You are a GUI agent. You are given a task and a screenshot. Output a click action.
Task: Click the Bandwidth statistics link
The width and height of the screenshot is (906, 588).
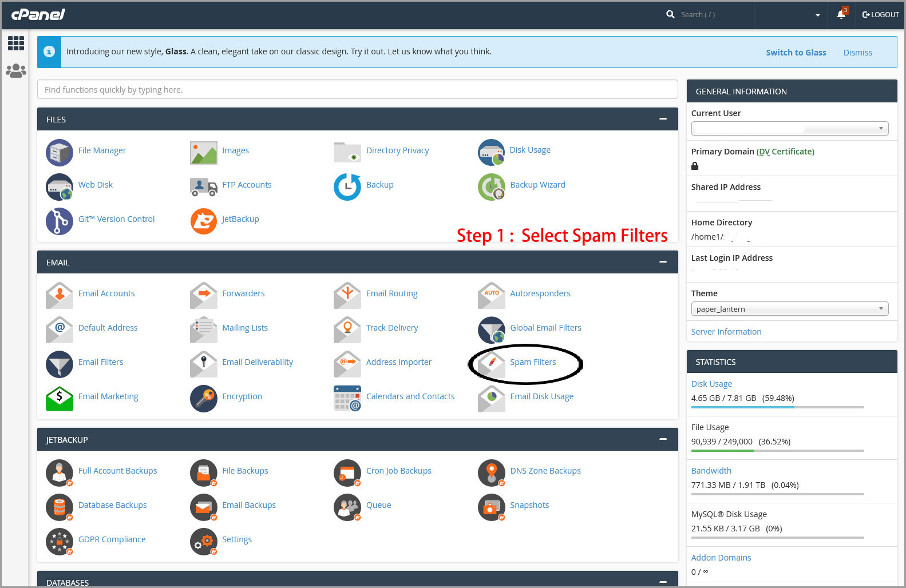pos(711,471)
